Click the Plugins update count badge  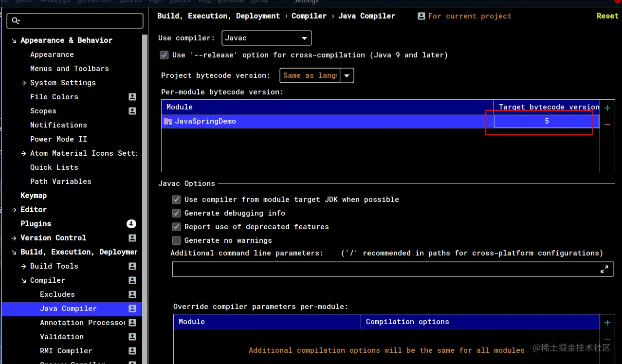pyautogui.click(x=131, y=224)
